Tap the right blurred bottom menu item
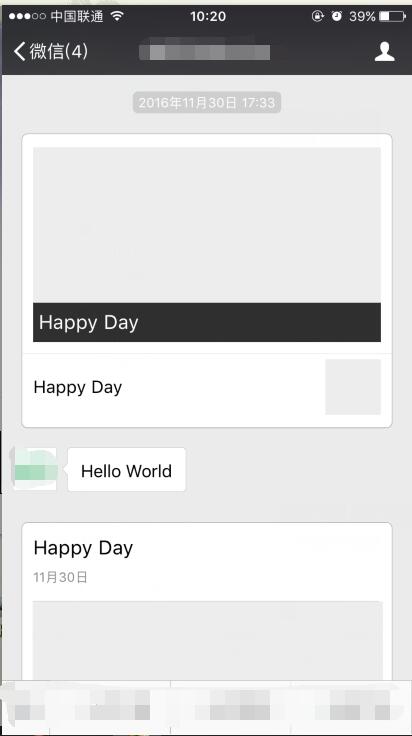The image size is (412, 736). click(351, 706)
